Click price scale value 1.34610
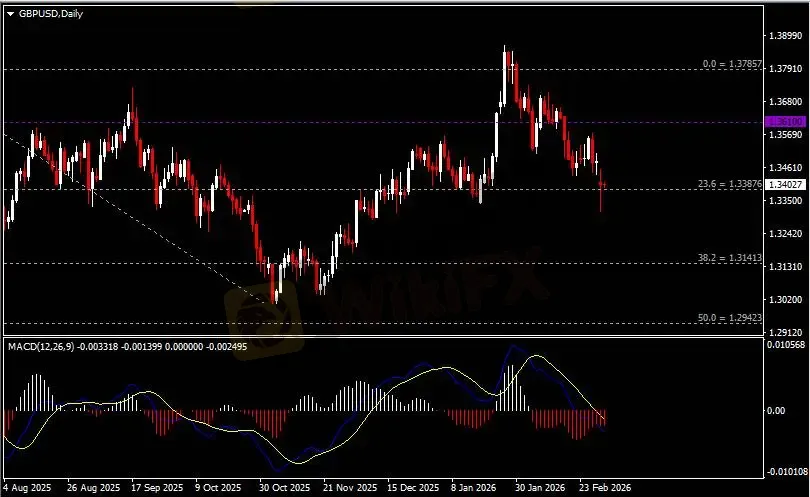 (x=785, y=167)
